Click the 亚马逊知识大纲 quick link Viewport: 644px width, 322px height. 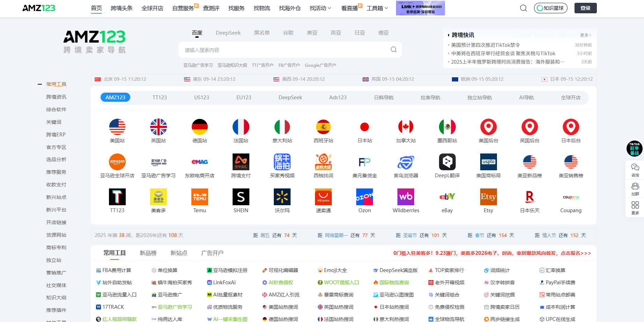pyautogui.click(x=232, y=65)
